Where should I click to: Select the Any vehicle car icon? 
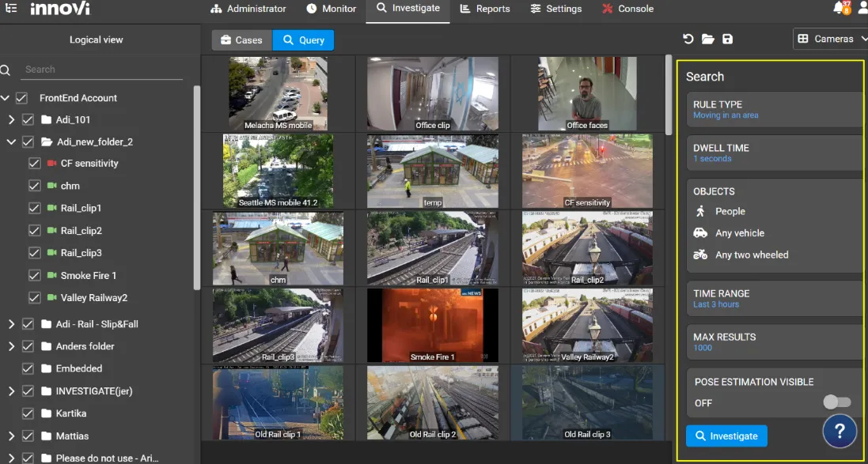coord(700,233)
